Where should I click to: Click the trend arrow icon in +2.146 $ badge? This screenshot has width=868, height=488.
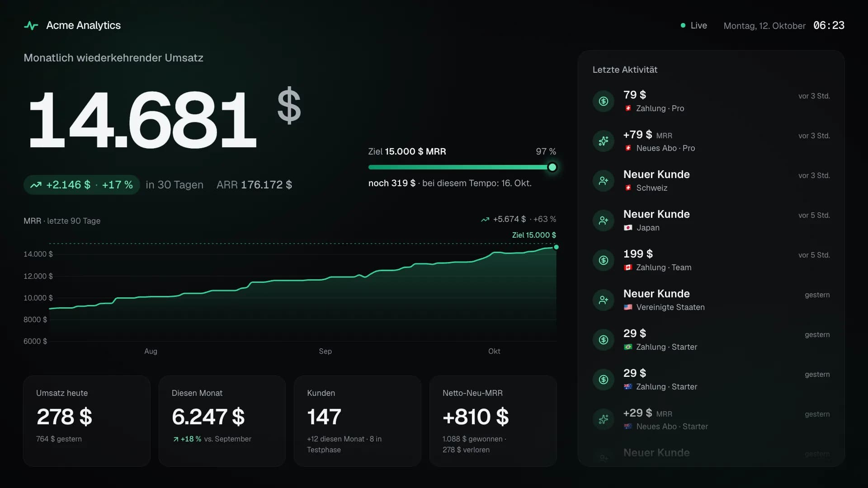[x=36, y=185]
